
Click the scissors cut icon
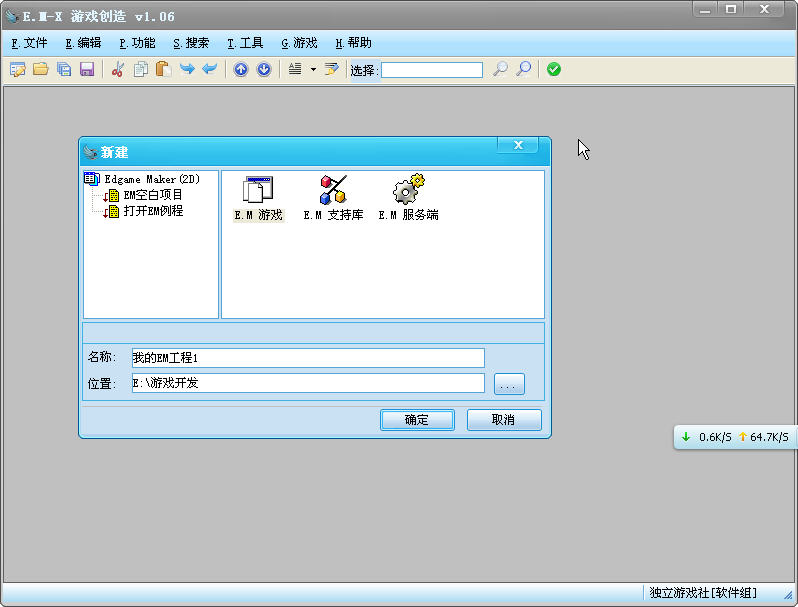(118, 69)
